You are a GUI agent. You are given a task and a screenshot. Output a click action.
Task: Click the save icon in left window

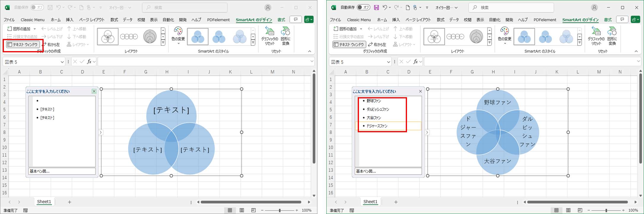[50, 7]
